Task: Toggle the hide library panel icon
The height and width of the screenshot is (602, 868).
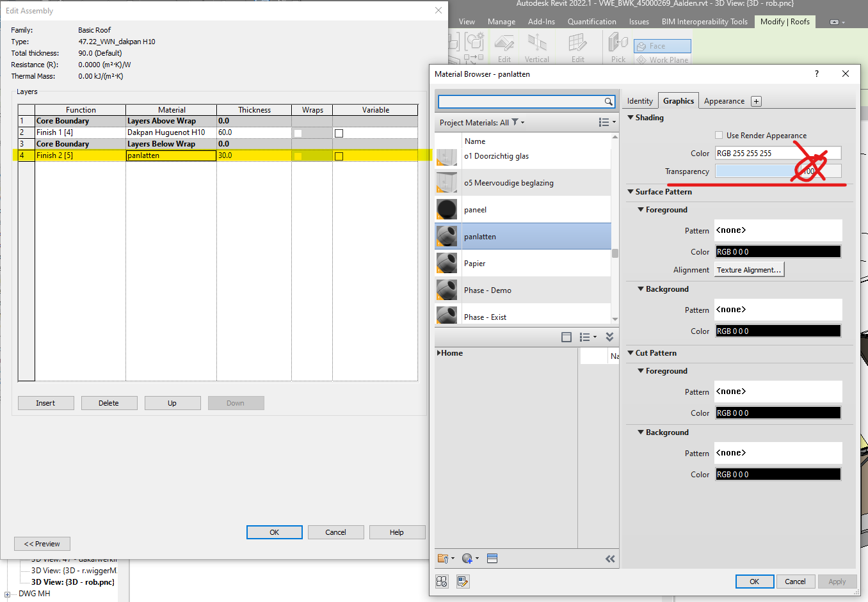Action: coord(610,558)
